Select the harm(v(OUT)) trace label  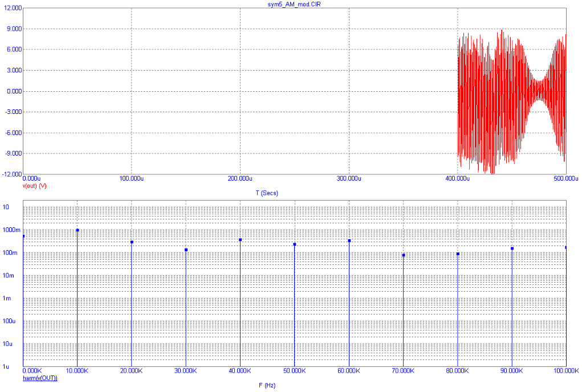point(40,378)
